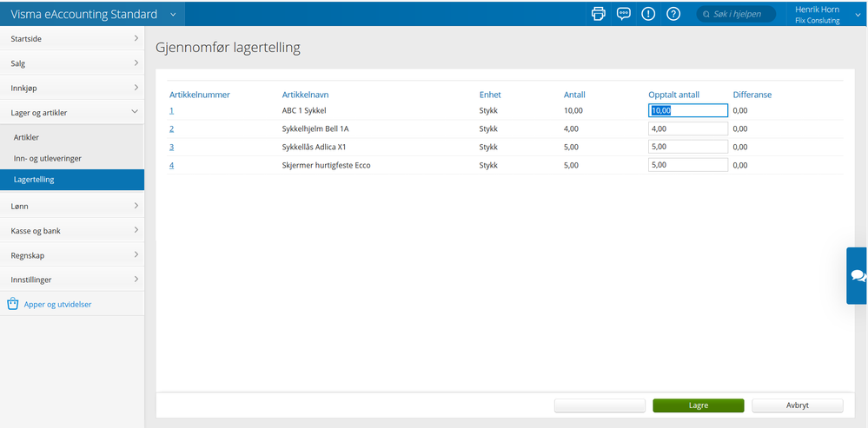This screenshot has height=428, width=868.
Task: Expand the Regnskap menu chevron
Action: click(136, 255)
